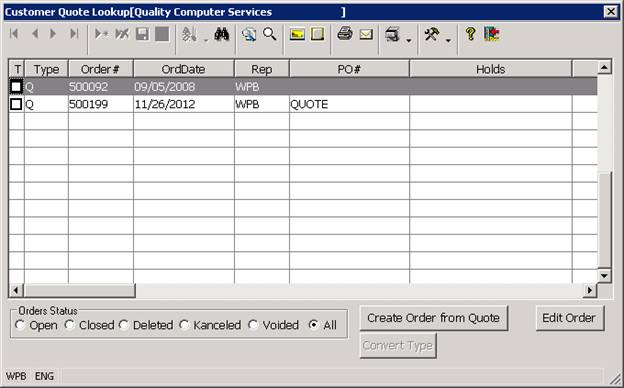Click the yellow question mark help icon
Screen dimensions: 624x388
(x=470, y=34)
